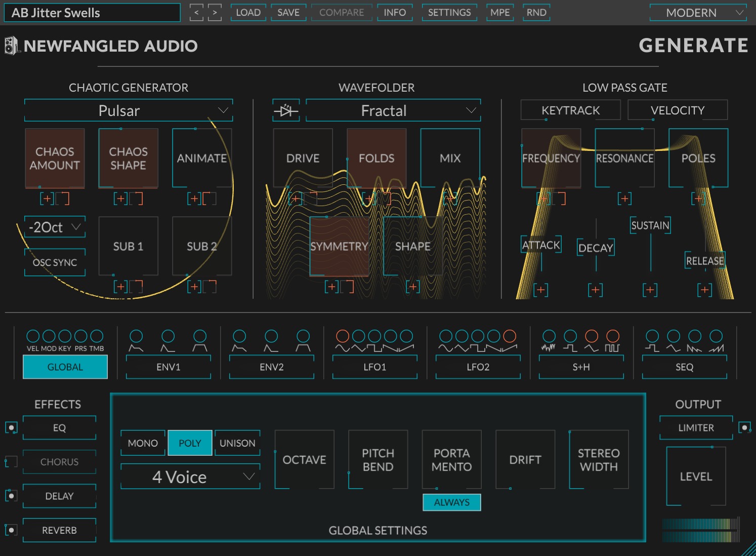
Task: Open SETTINGS
Action: tap(449, 13)
